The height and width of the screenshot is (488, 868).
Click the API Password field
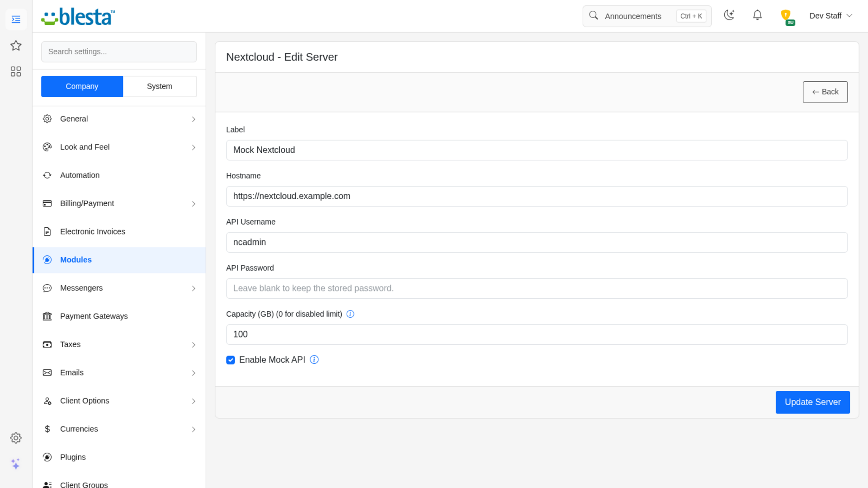[537, 288]
